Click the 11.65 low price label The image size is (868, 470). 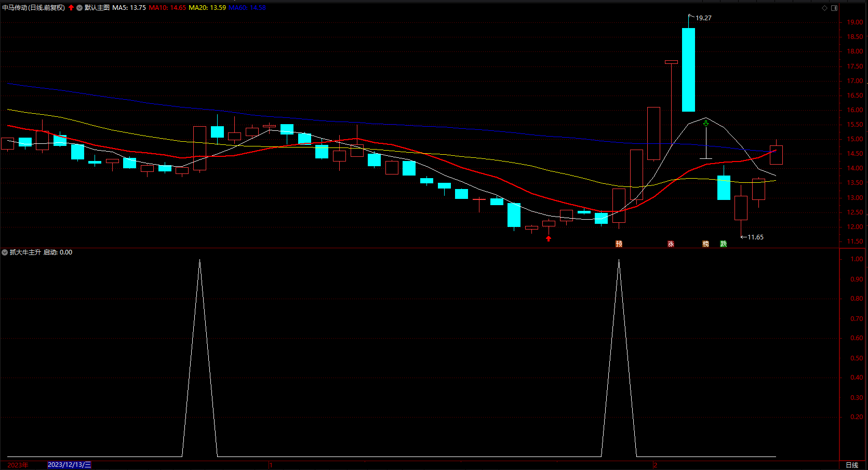pyautogui.click(x=755, y=237)
